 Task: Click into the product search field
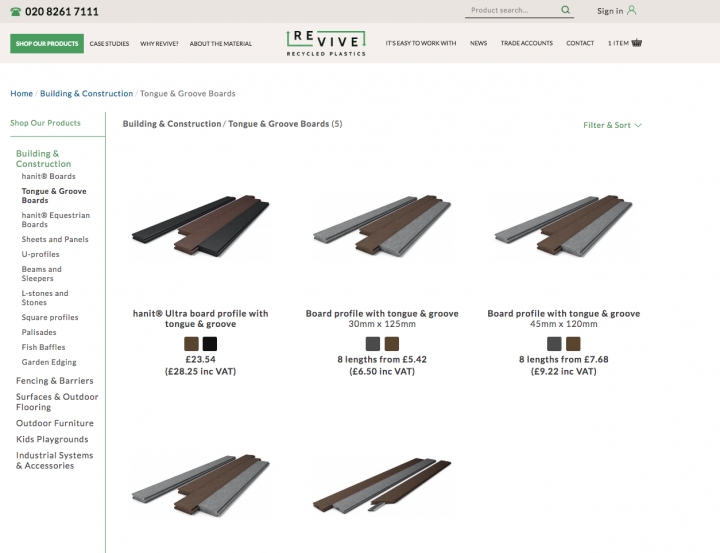[512, 11]
